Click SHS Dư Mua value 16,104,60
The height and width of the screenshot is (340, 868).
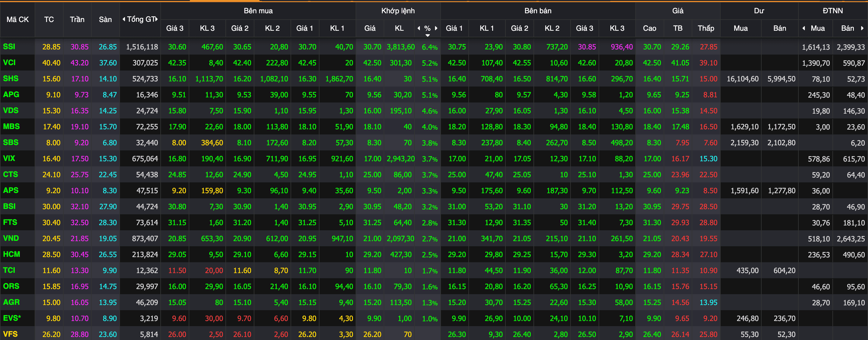tap(743, 79)
